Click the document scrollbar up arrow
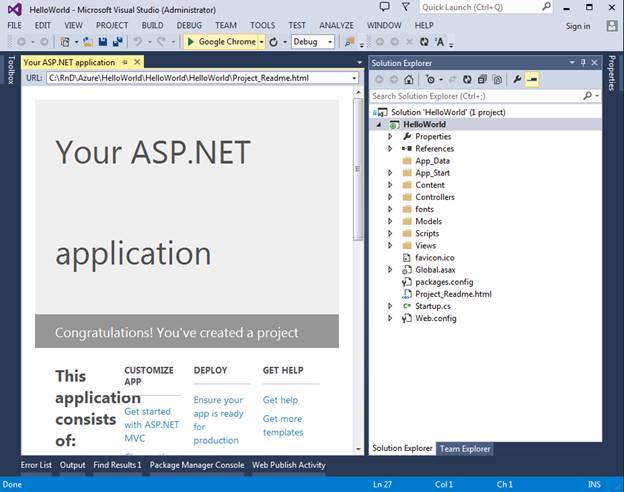The image size is (624, 492). tap(358, 92)
